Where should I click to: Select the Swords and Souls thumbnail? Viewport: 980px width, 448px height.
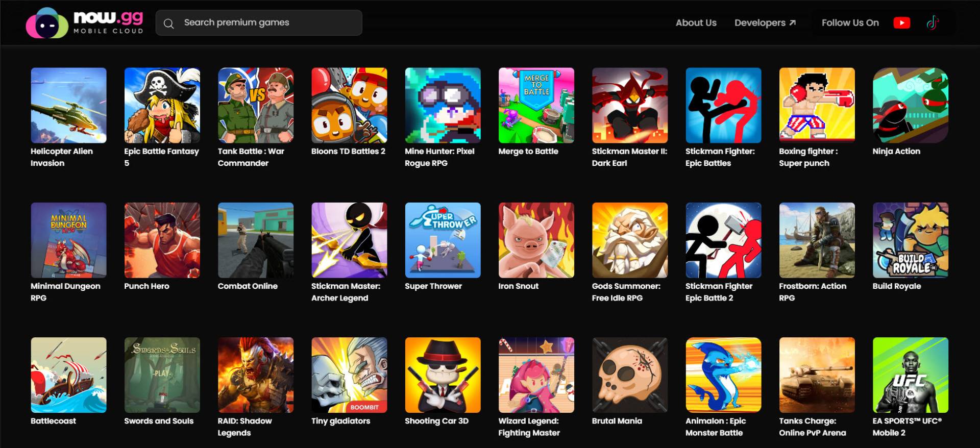(x=162, y=375)
